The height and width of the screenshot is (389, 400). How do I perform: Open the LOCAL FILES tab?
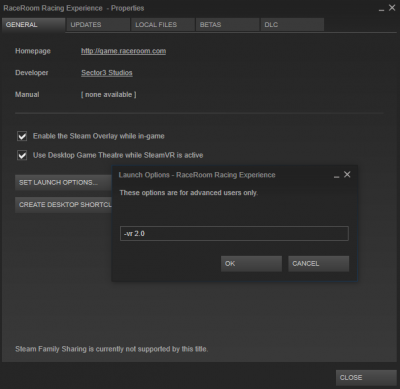pyautogui.click(x=163, y=25)
